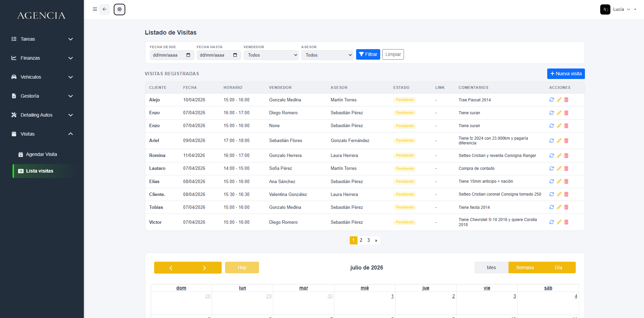Select page 1 in pagination
Image resolution: width=644 pixels, height=318 pixels.
pyautogui.click(x=353, y=240)
